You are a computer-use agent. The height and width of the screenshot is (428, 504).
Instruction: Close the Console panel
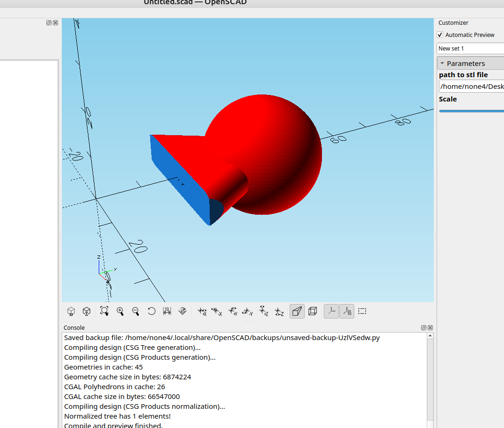point(430,328)
